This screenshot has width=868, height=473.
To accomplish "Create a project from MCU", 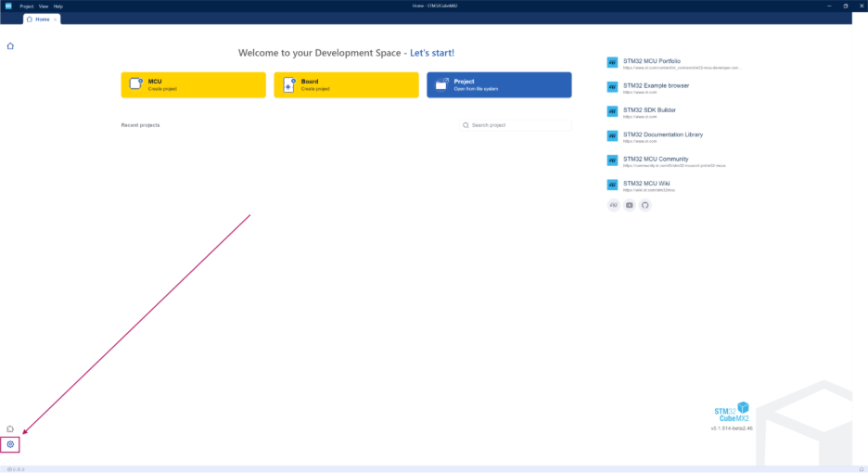I will [x=193, y=84].
